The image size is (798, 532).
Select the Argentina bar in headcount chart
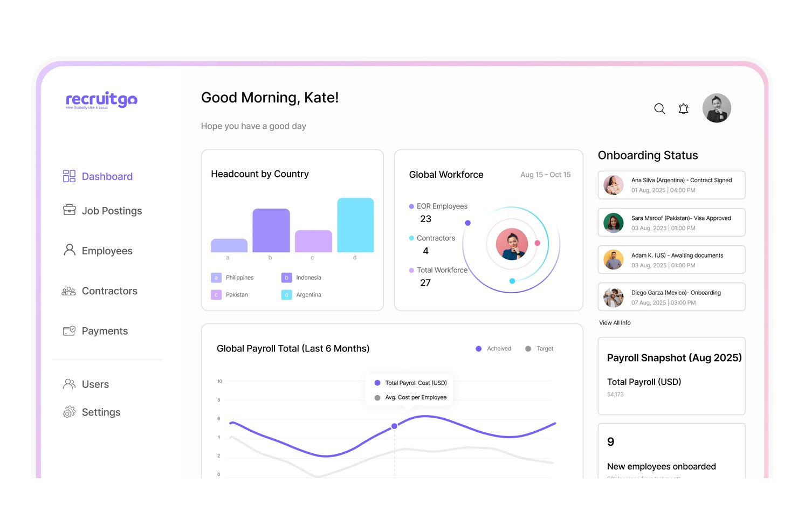point(355,225)
